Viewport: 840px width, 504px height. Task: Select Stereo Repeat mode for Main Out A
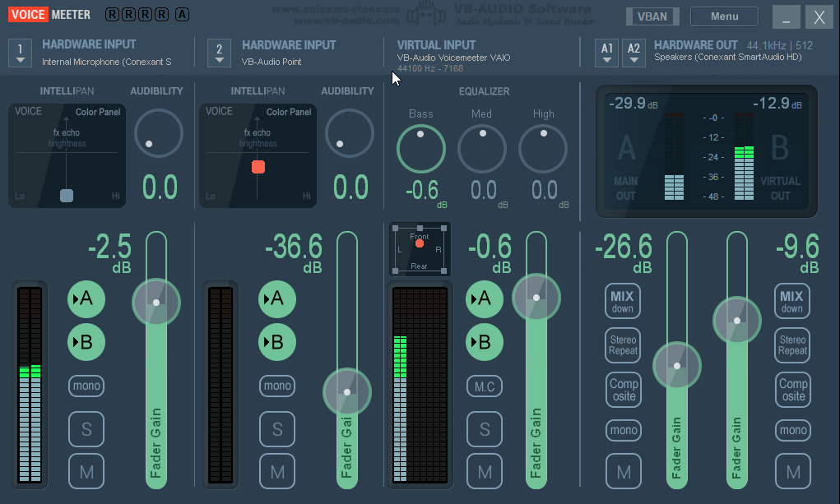click(x=623, y=345)
